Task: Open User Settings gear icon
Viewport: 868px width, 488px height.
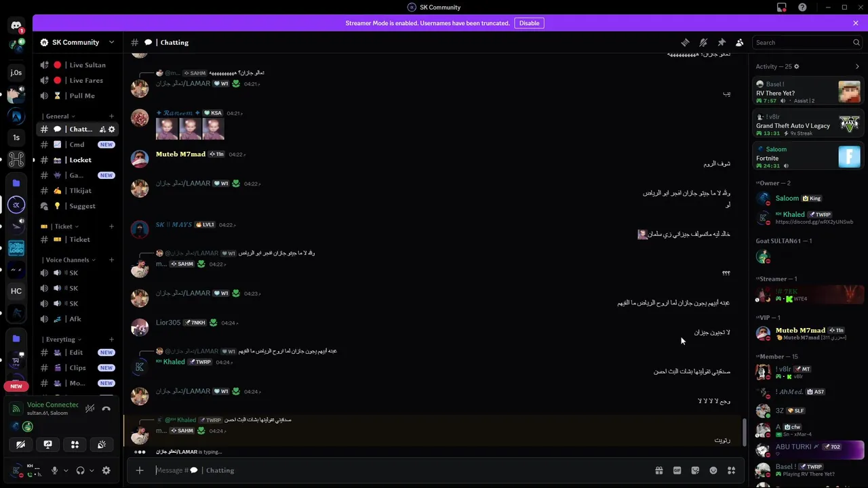Action: click(106, 470)
